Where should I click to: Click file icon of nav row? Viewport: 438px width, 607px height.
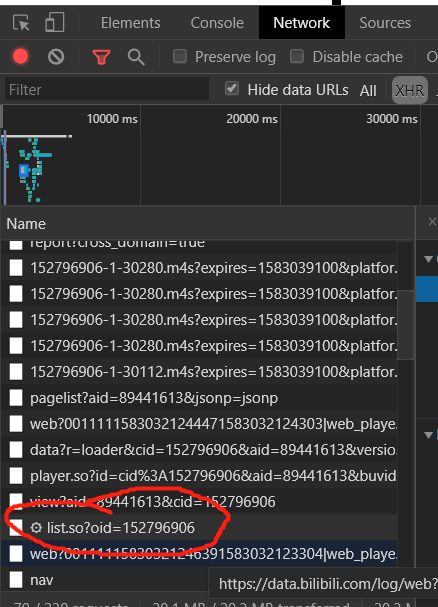click(x=16, y=580)
